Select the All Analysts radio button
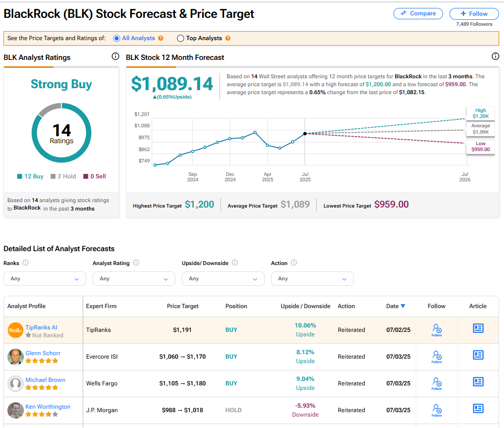This screenshot has width=504, height=428. [116, 38]
